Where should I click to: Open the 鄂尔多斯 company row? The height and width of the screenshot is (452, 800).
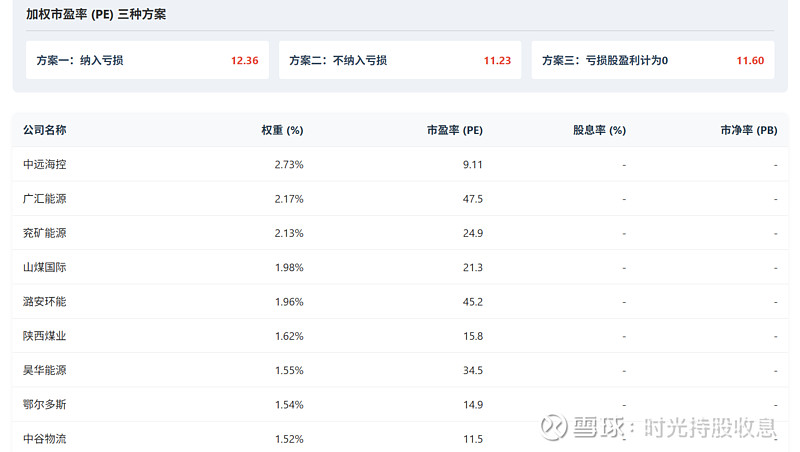(x=401, y=404)
